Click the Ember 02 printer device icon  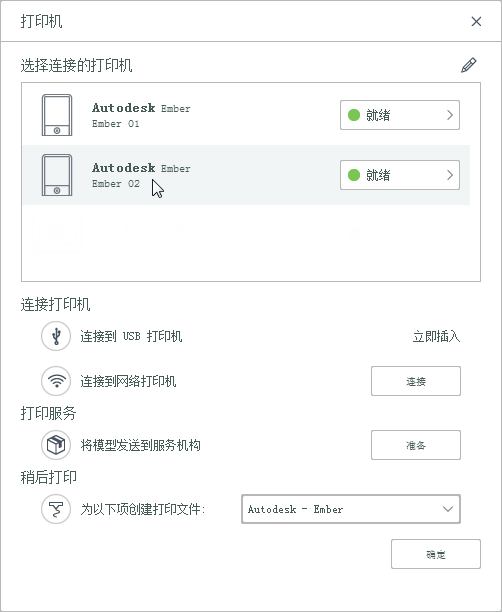(x=57, y=175)
